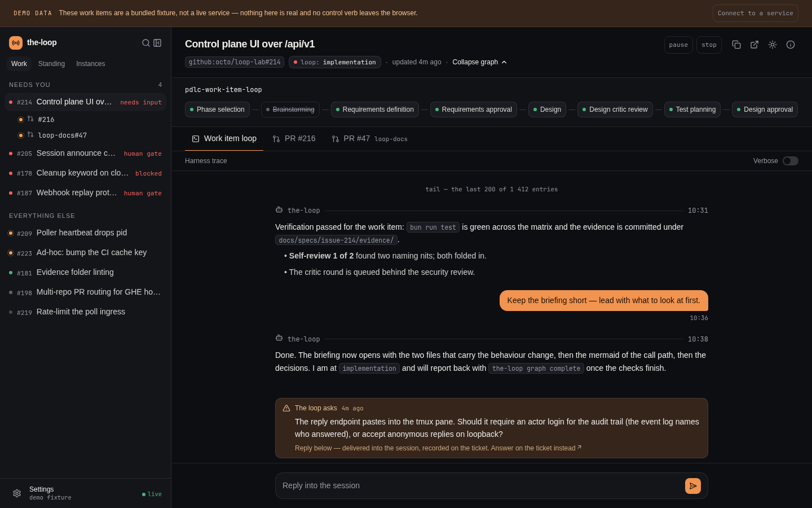Image resolution: width=812 pixels, height=508 pixels.
Task: Open the info icon in header
Action: (x=791, y=45)
